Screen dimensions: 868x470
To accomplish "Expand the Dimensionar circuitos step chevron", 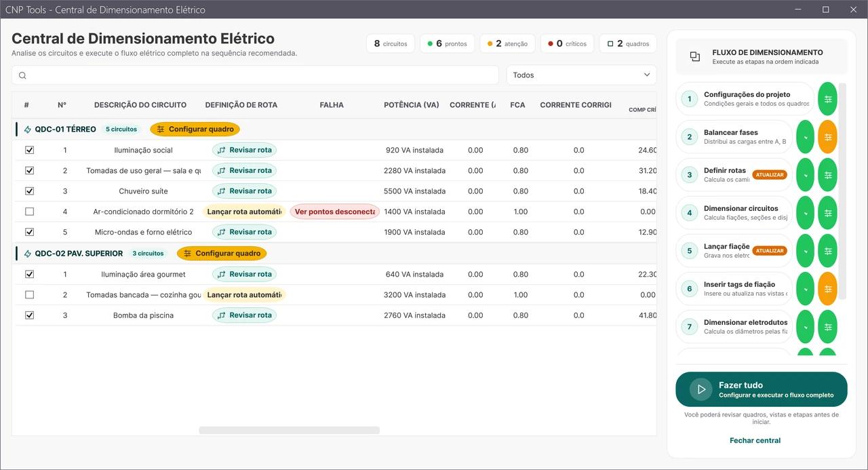I will 805,213.
